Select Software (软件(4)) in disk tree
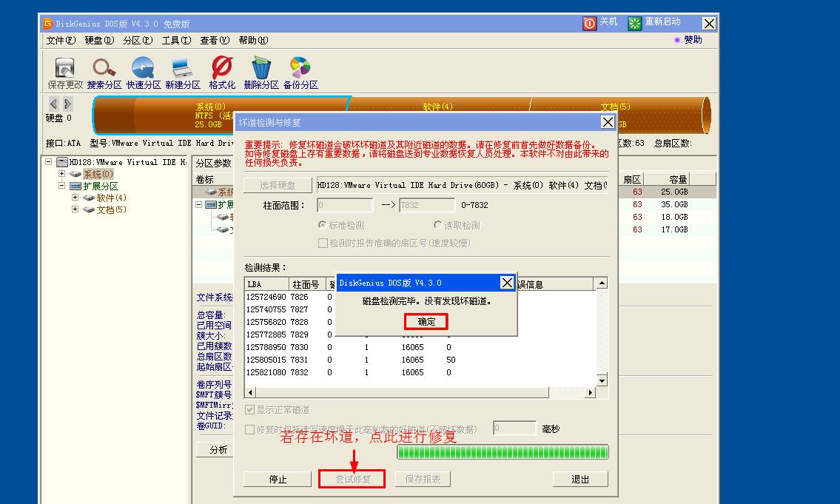 [x=112, y=198]
